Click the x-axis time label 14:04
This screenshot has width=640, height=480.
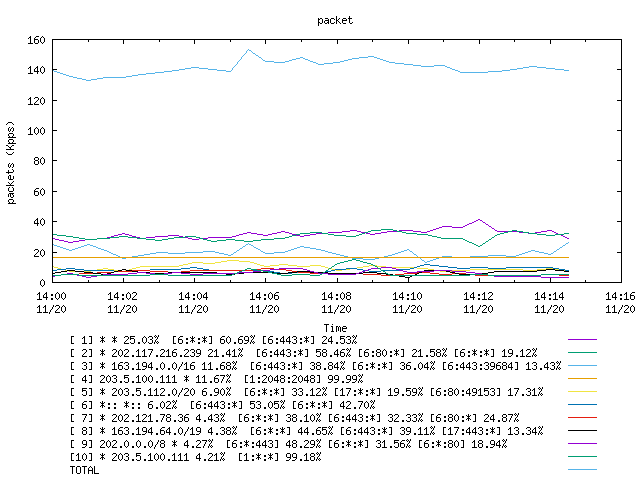[x=193, y=296]
